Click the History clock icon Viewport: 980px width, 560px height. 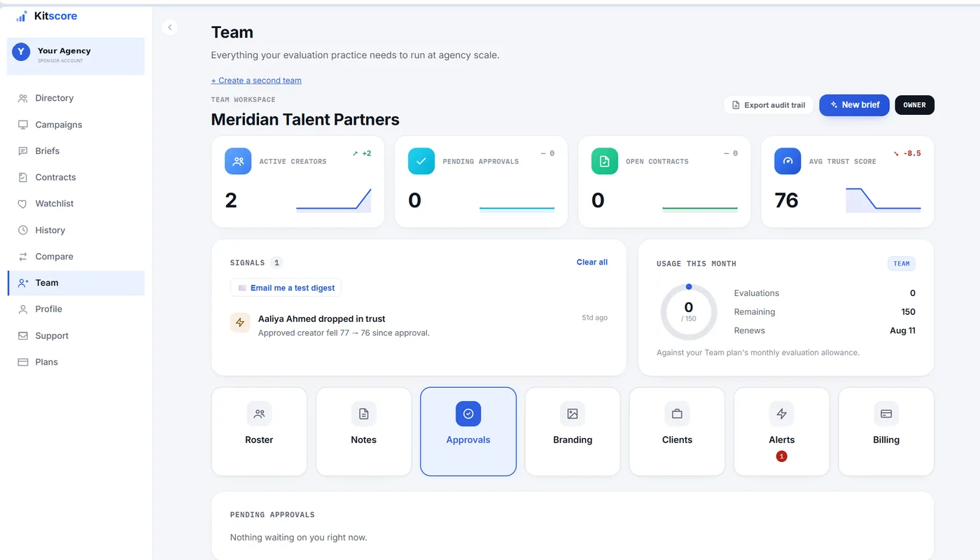tap(23, 230)
